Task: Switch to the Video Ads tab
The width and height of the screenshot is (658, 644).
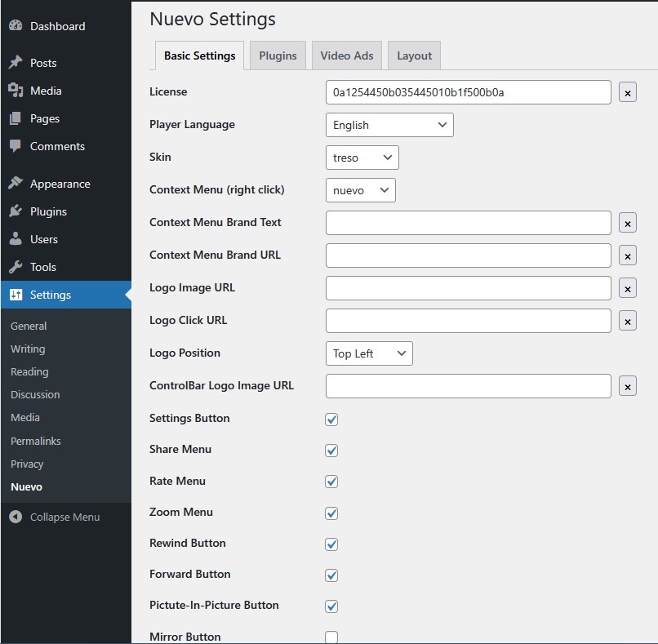Action: click(x=346, y=56)
